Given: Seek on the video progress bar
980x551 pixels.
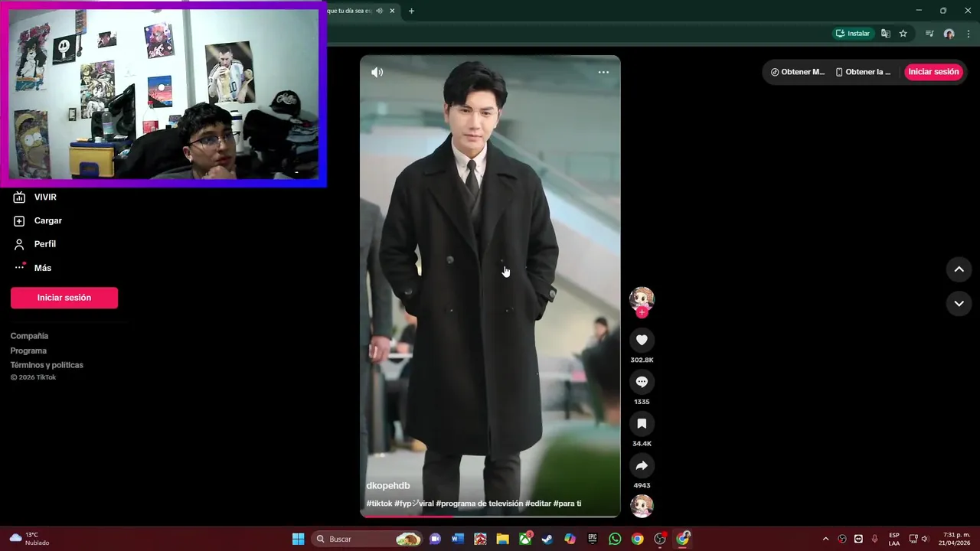Looking at the screenshot, I should click(x=490, y=516).
